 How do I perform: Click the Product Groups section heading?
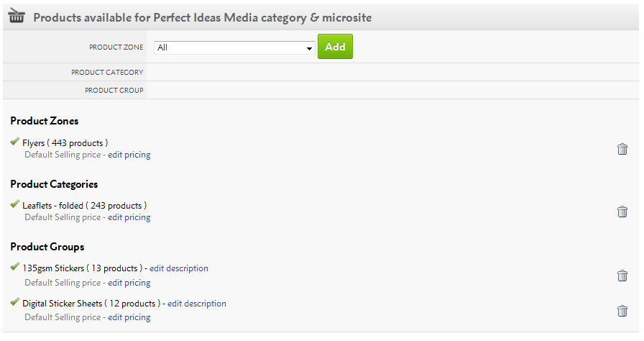(x=47, y=247)
